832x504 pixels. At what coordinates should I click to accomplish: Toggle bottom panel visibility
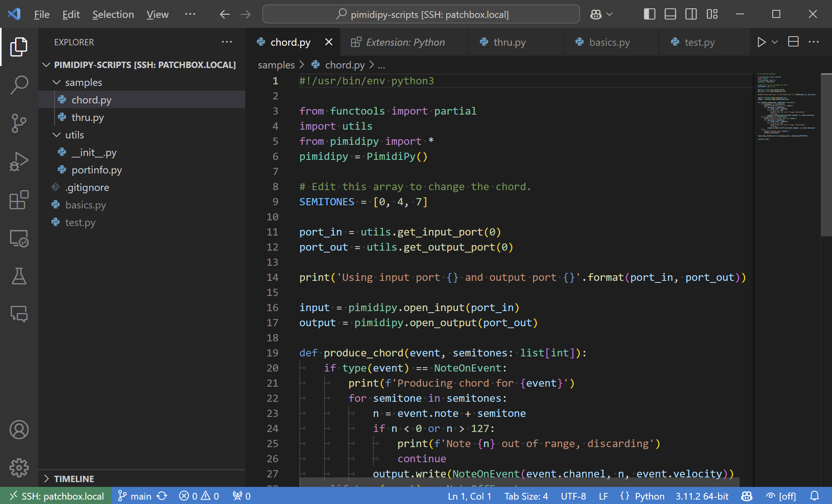point(670,14)
